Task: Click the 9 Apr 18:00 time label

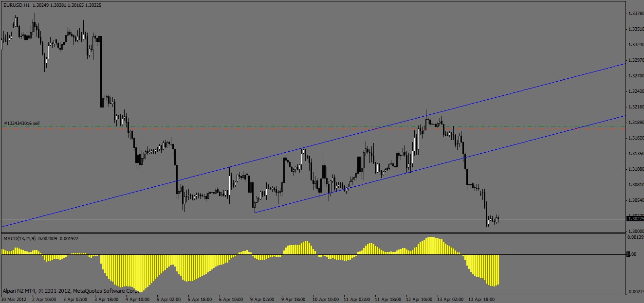Action: [293, 299]
